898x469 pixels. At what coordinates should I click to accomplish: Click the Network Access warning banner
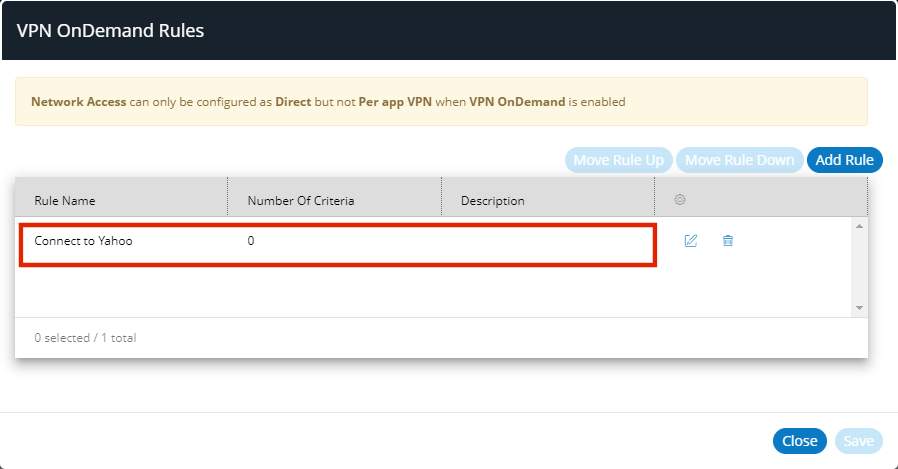(x=440, y=102)
